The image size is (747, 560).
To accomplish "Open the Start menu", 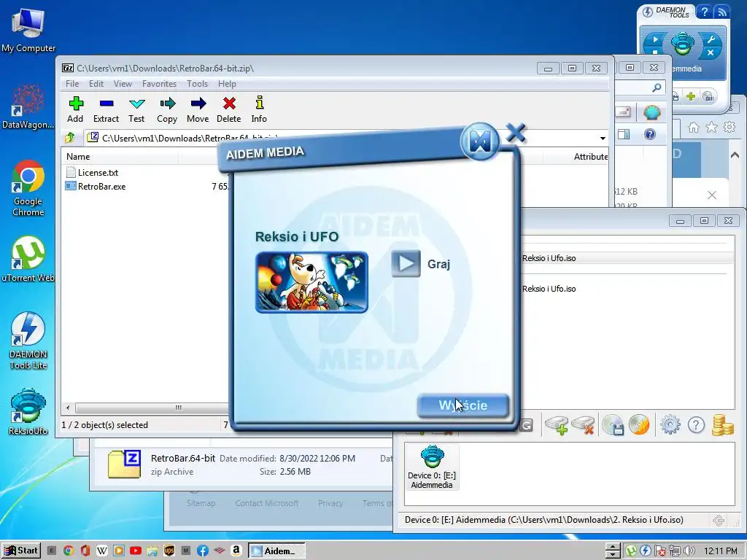I will click(21, 551).
